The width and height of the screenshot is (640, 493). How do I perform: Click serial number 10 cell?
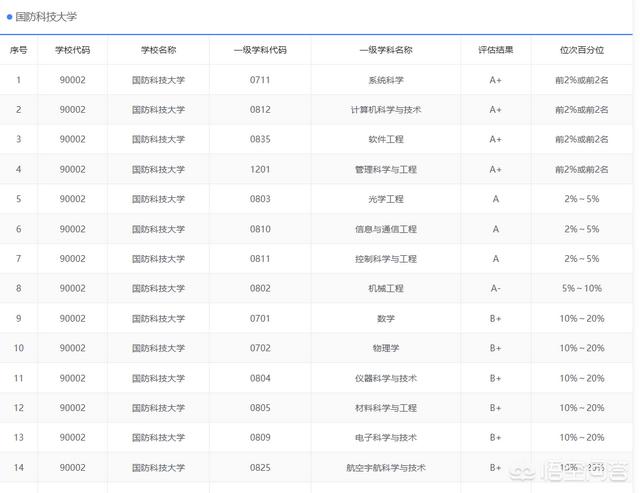(18, 348)
